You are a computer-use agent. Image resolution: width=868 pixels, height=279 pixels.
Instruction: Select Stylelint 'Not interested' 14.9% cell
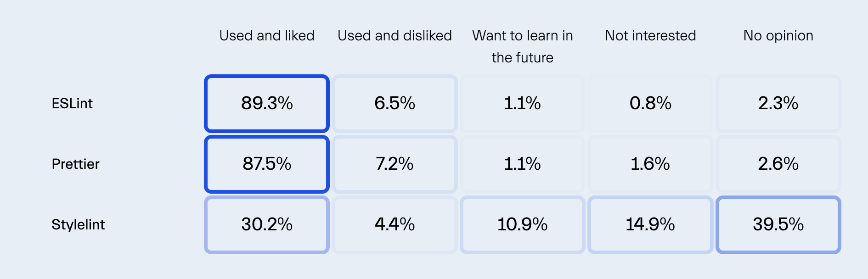pyautogui.click(x=650, y=225)
